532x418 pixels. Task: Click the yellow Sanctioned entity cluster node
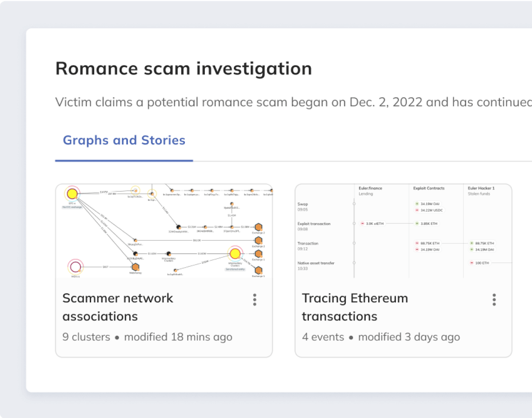234,253
